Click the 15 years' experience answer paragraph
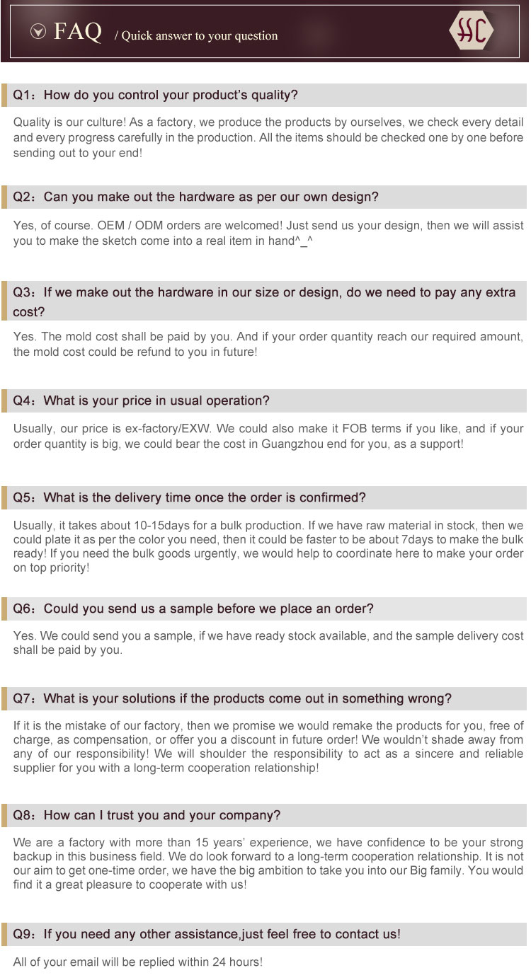Image resolution: width=531 pixels, height=980 pixels. pyautogui.click(x=268, y=863)
